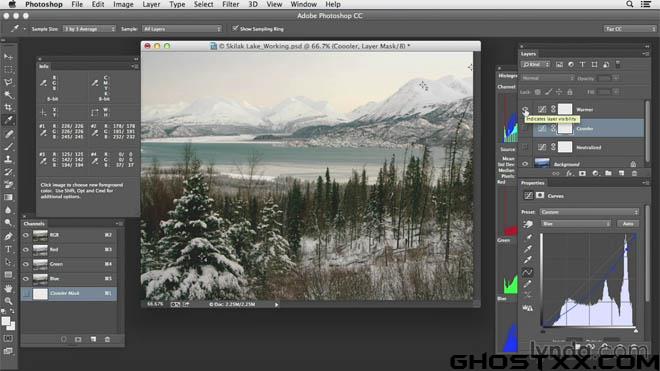Select the Cooler Mask channel thumbnail
The height and width of the screenshot is (371, 660).
point(40,294)
